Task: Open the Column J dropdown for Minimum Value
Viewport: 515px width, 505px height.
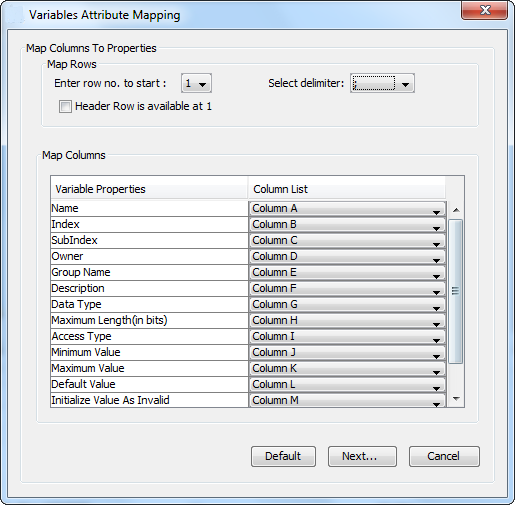Action: [347, 353]
